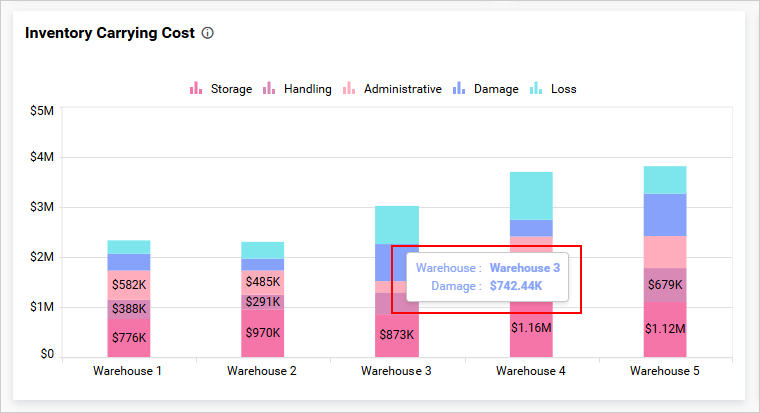Click the Damage legend bar icon

tap(459, 89)
